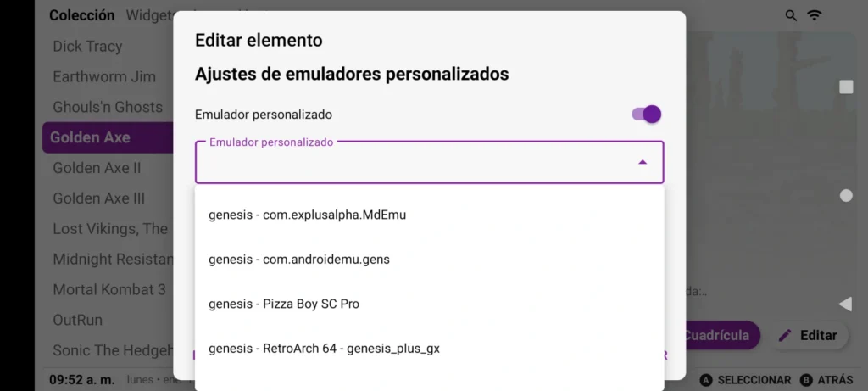Switch to the Colección tab
Viewport: 868px width, 391px height.
pos(82,15)
